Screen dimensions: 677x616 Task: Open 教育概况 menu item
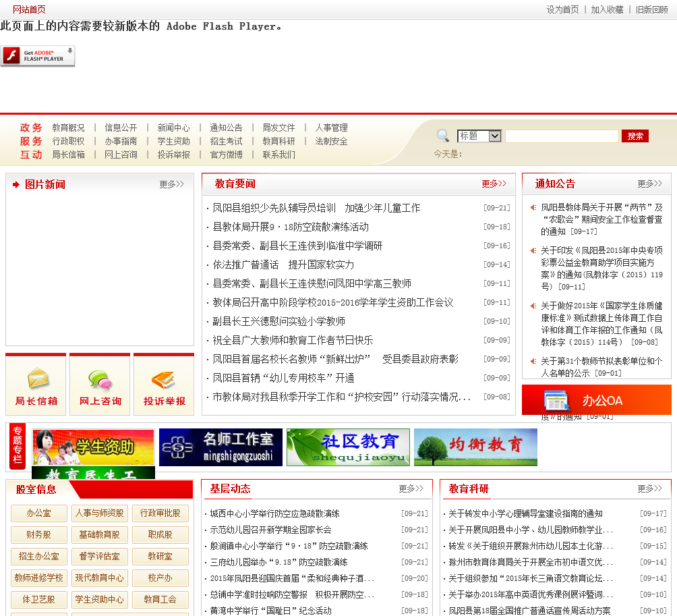tap(68, 128)
